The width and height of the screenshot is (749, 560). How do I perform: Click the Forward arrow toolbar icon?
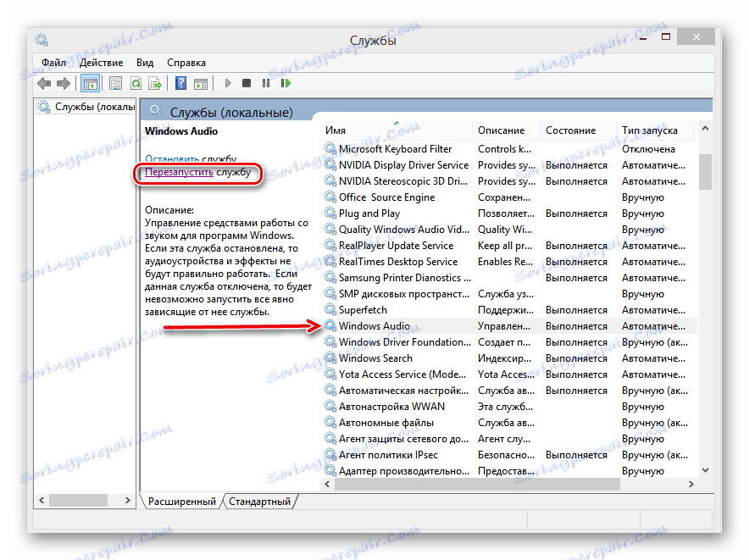[x=63, y=84]
